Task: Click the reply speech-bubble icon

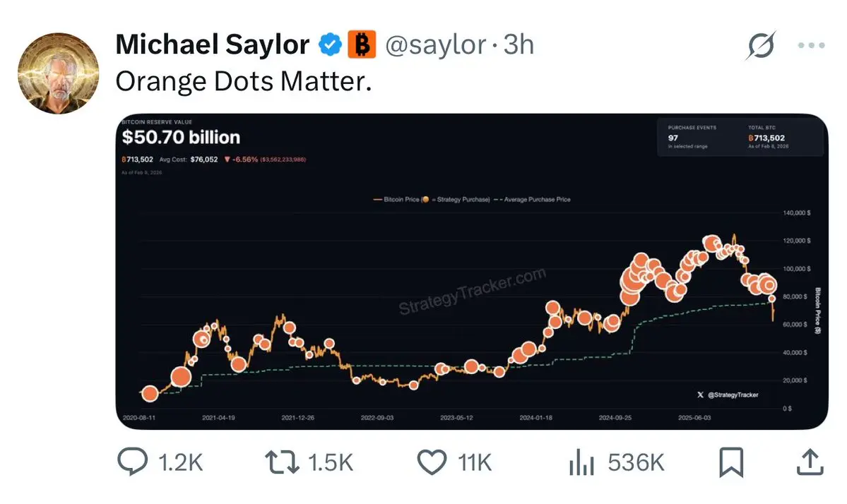Action: pyautogui.click(x=133, y=462)
